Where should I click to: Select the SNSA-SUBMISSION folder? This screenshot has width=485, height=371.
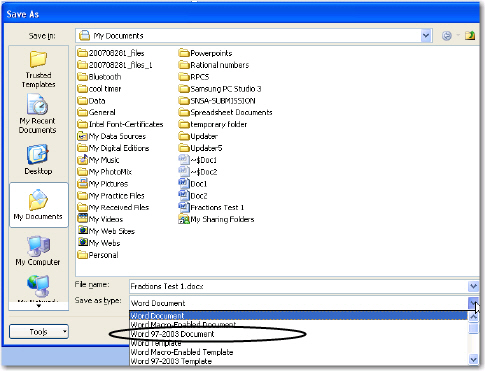pos(217,101)
